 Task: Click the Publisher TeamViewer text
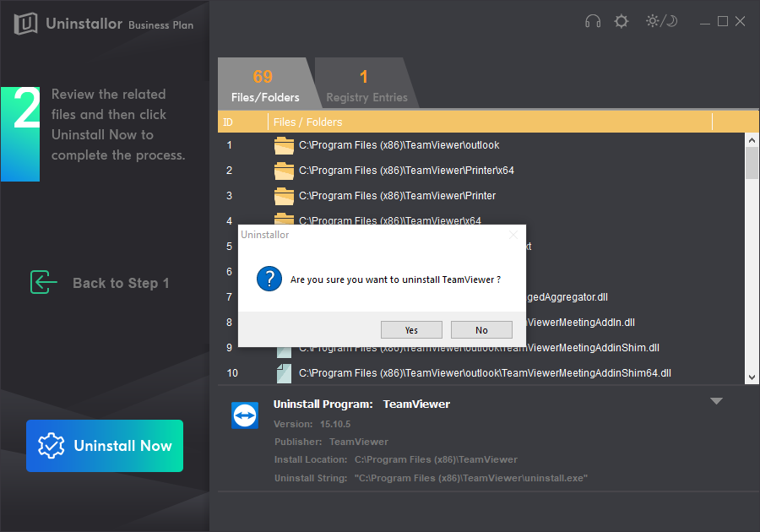(359, 442)
